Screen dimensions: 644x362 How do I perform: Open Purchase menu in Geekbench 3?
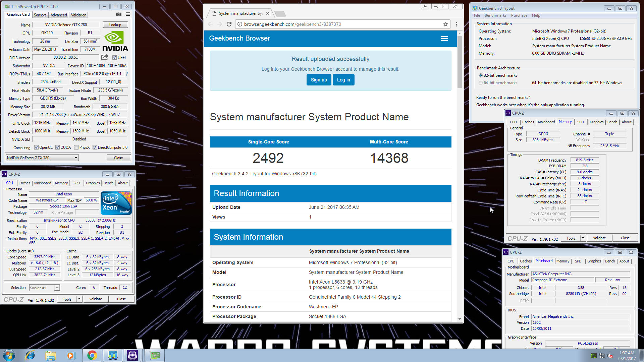519,15
